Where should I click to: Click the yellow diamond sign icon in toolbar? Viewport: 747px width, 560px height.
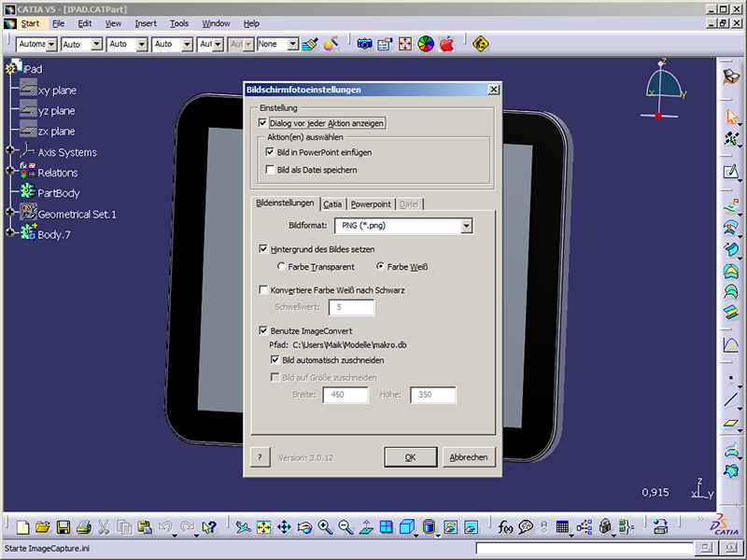coord(481,44)
